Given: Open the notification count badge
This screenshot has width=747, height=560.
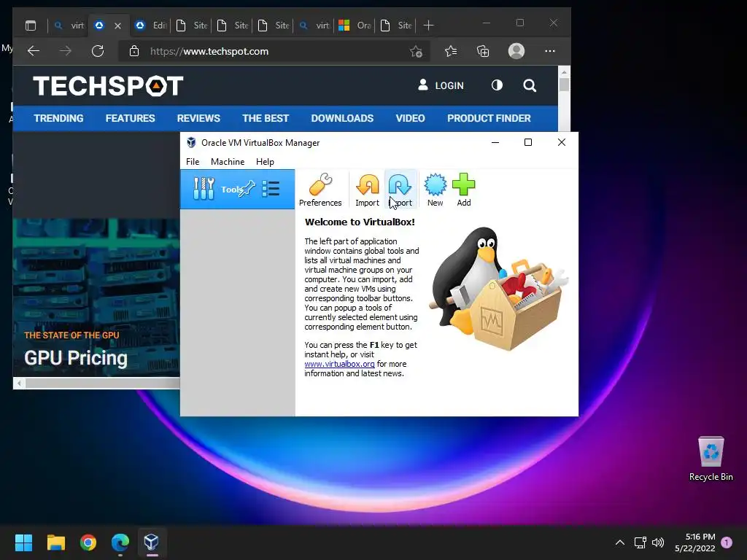Looking at the screenshot, I should [x=727, y=542].
